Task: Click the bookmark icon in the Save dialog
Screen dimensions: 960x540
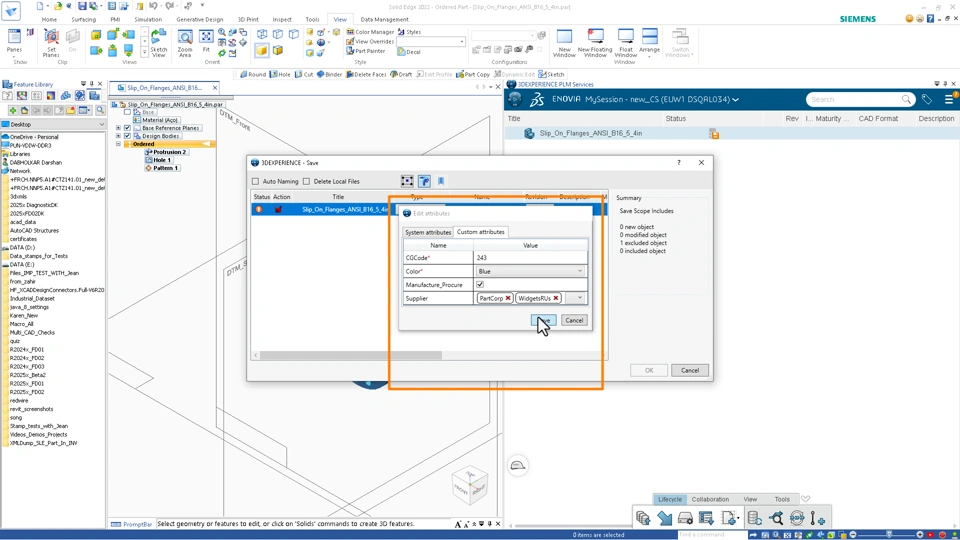Action: coord(441,181)
